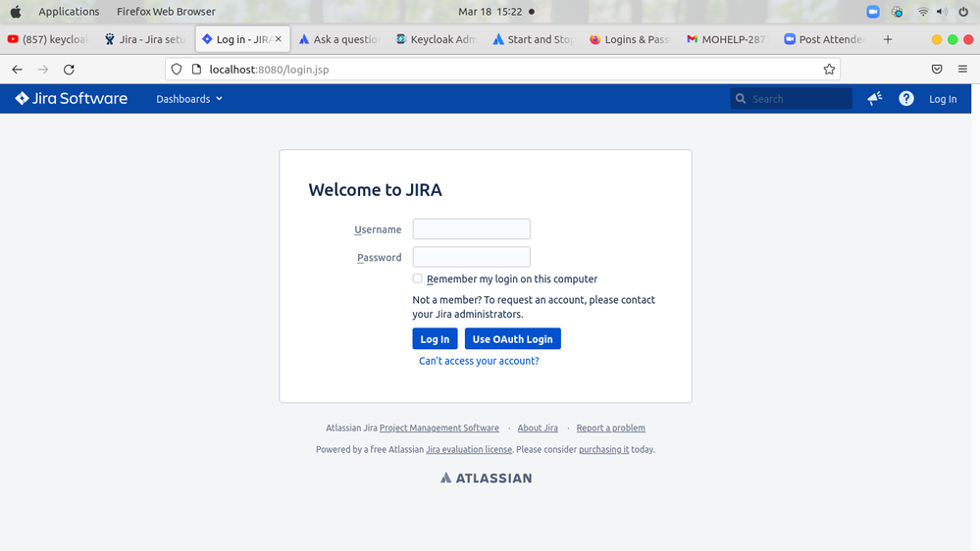Close the Log in - JIRA tab
The height and width of the screenshot is (551, 980).
click(x=279, y=39)
